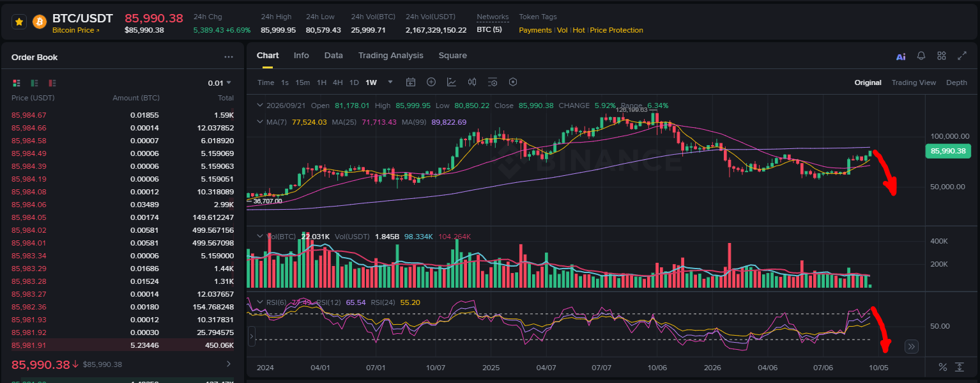Open more intervals dropdown arrow
The width and height of the screenshot is (980, 383).
(390, 82)
